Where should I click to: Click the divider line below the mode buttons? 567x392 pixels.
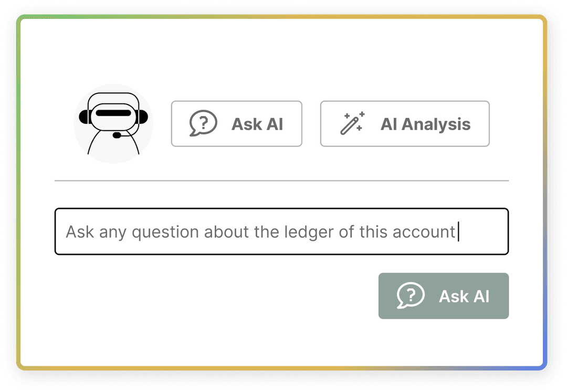click(x=282, y=181)
